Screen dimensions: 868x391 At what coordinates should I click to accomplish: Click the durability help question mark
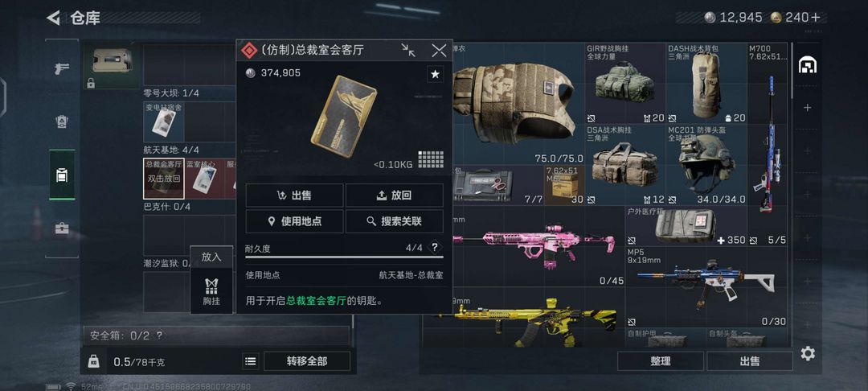coord(435,248)
